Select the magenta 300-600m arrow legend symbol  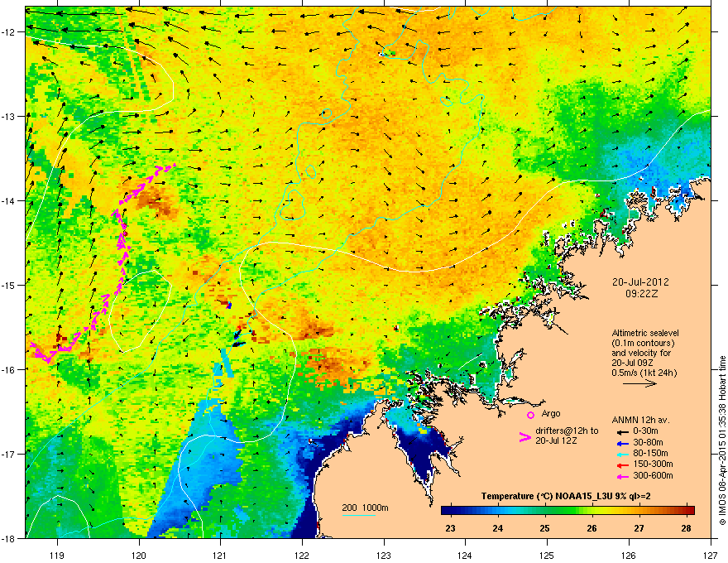[x=621, y=476]
